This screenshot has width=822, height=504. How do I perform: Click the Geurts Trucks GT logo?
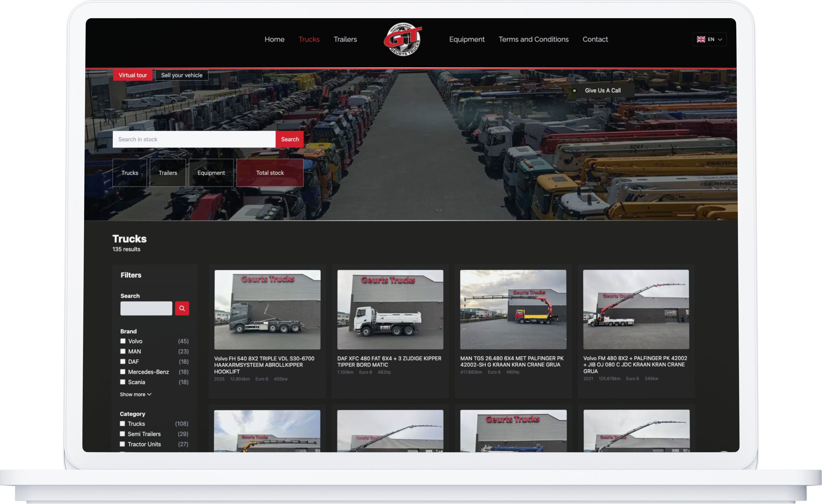403,39
